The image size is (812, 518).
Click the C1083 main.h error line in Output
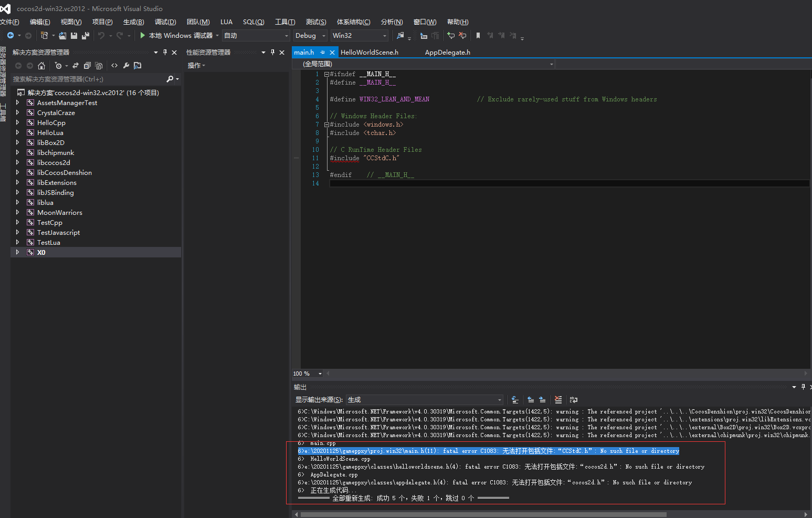point(488,451)
